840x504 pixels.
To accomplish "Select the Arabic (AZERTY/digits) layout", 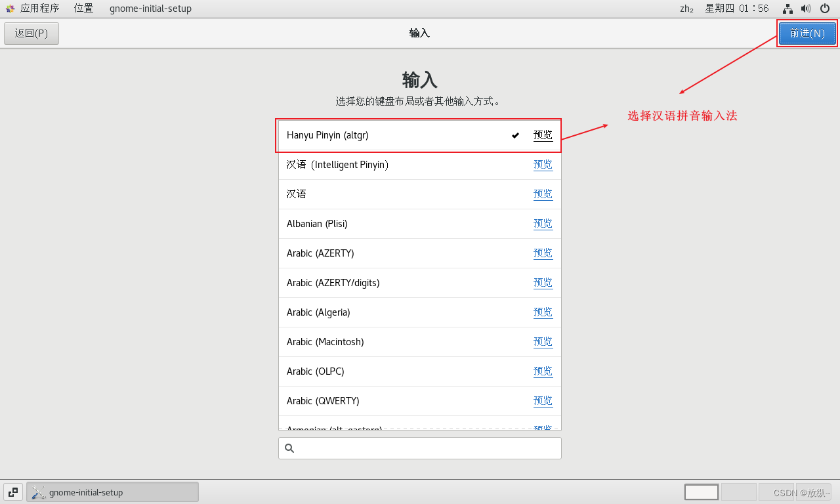I will click(420, 283).
